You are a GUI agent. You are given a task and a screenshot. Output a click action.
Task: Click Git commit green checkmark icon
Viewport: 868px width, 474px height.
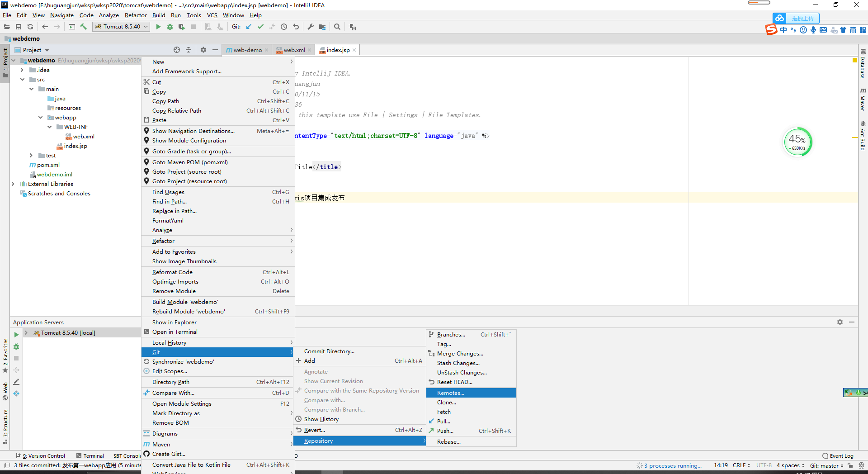click(260, 27)
